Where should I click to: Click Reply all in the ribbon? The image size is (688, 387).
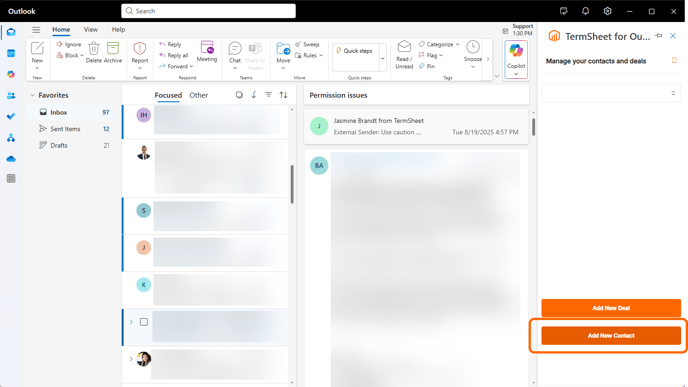click(174, 55)
